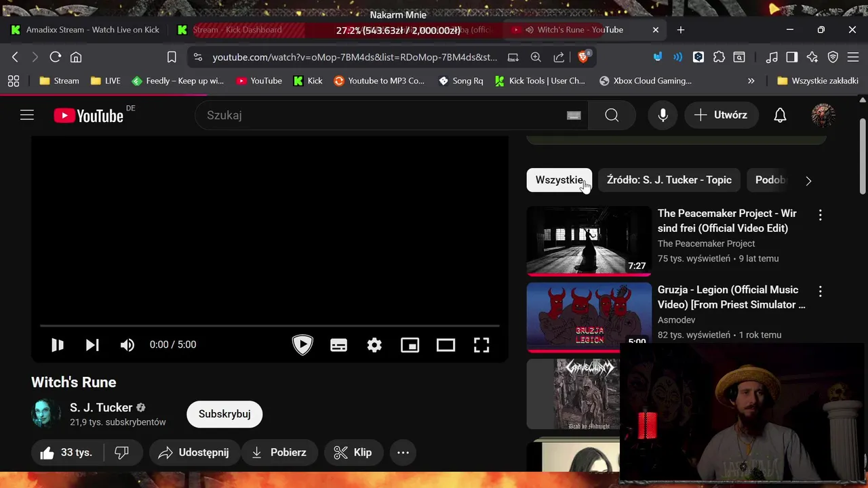Screen dimensions: 868x488
Task: Click the Klip clip button
Action: coord(353,453)
